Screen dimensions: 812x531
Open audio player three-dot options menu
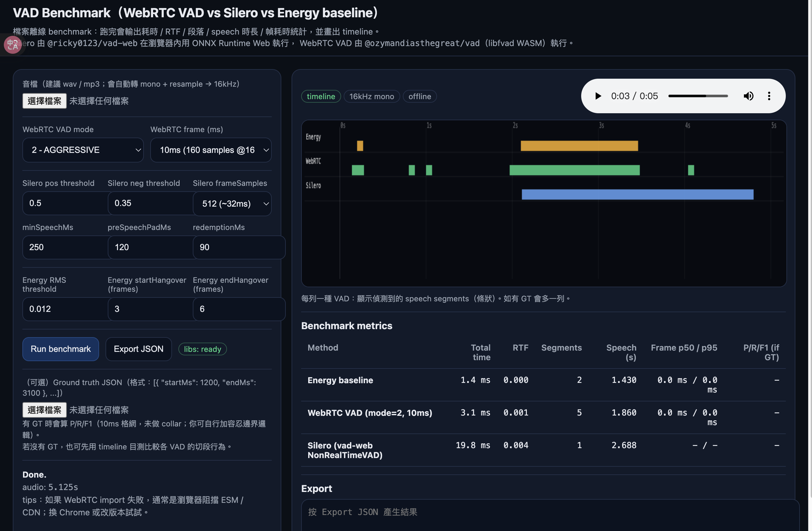(x=769, y=96)
